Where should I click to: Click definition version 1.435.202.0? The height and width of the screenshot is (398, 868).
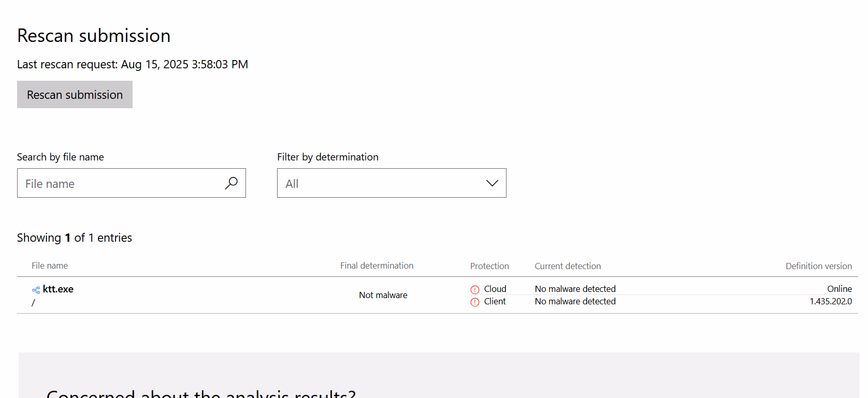click(831, 301)
